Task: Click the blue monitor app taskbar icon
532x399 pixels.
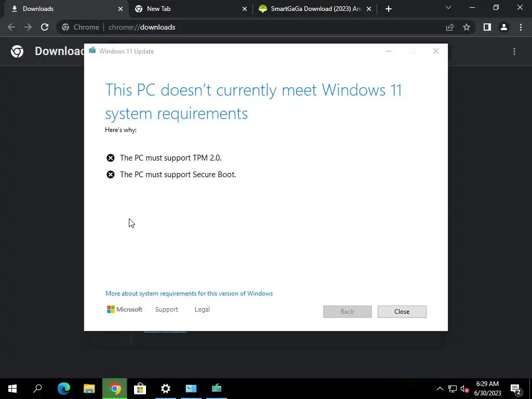Action: [x=191, y=389]
